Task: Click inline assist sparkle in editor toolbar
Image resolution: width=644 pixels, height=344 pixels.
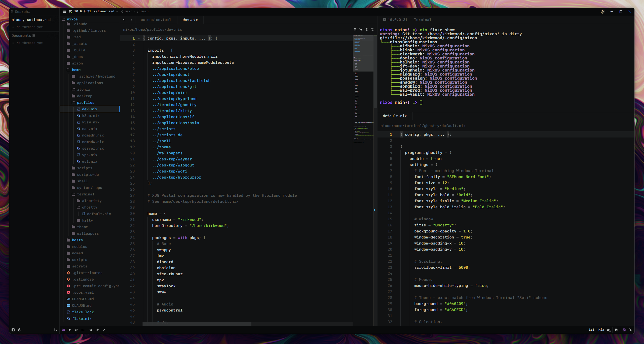Action: click(x=361, y=29)
